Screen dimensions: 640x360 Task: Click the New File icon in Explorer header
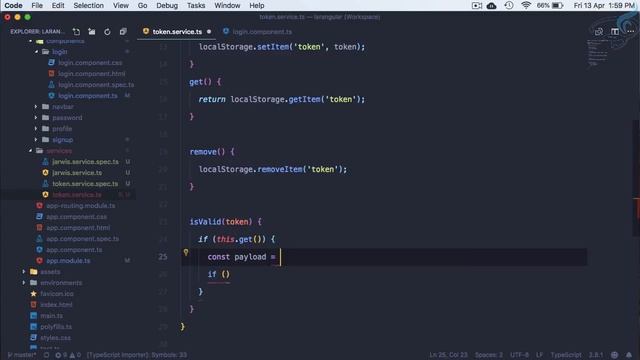[76, 31]
